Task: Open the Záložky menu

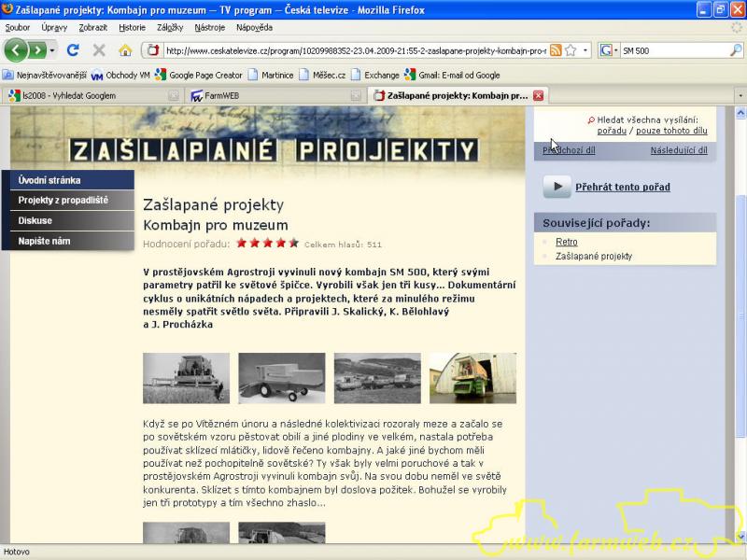Action: (x=170, y=27)
